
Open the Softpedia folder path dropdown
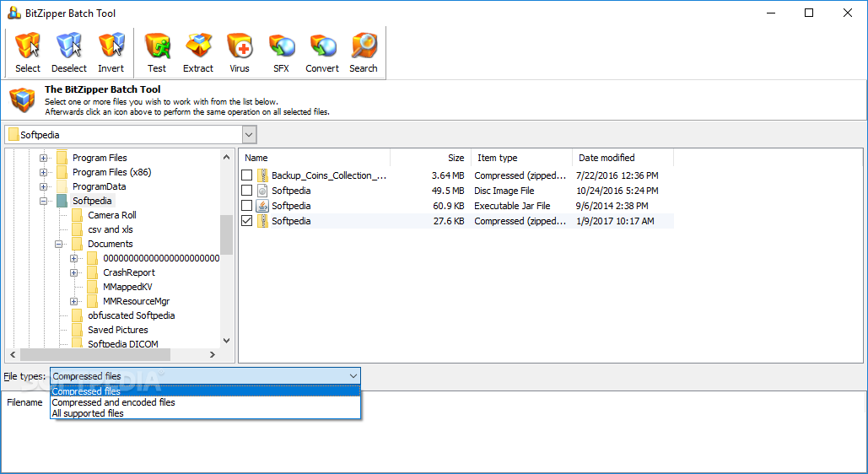click(x=249, y=135)
